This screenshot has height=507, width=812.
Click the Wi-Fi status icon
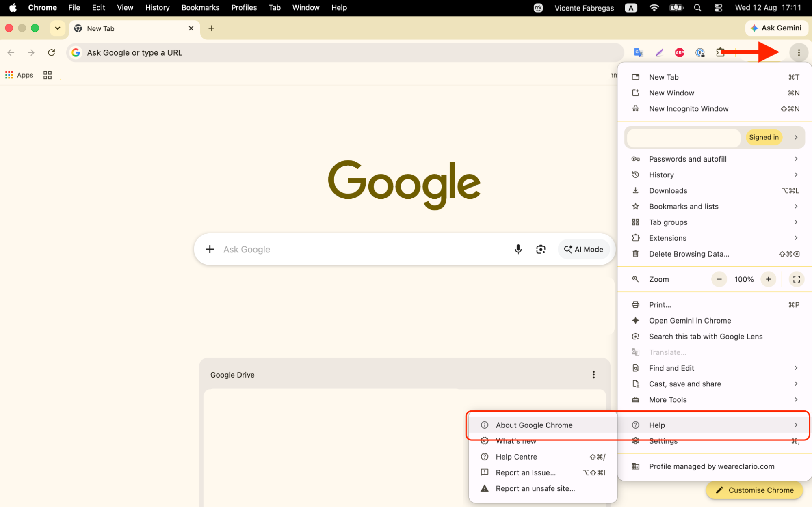pyautogui.click(x=654, y=8)
